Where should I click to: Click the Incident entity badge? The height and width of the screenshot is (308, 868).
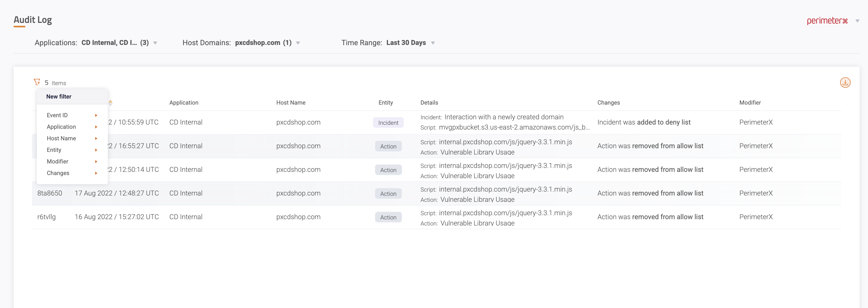(x=388, y=122)
